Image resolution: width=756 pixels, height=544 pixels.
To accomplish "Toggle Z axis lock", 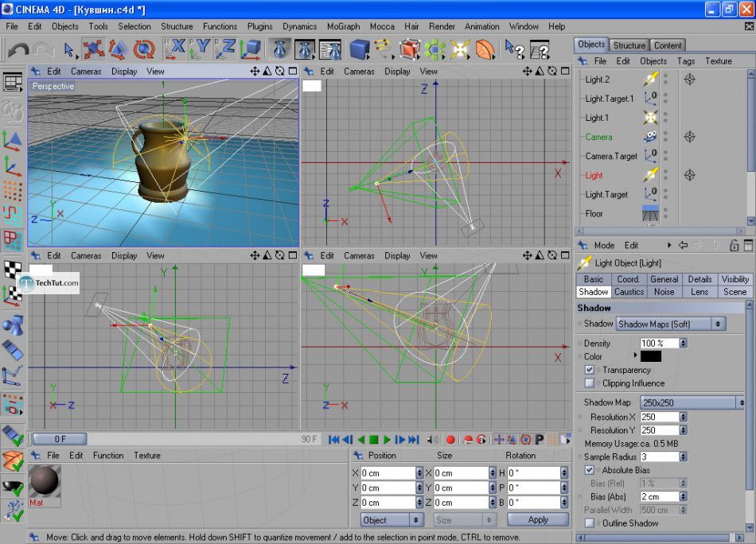I will pos(225,49).
